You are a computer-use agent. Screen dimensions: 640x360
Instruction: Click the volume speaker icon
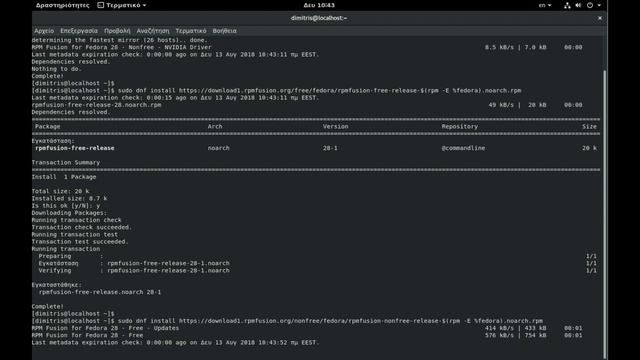tap(578, 5)
